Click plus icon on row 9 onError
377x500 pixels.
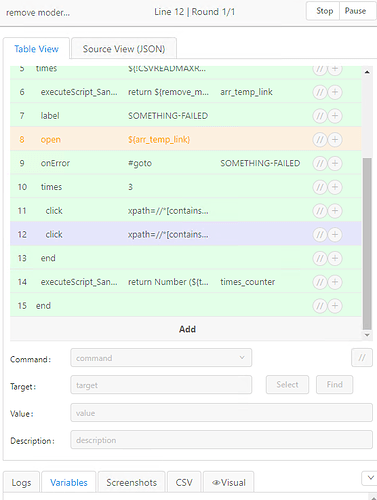pyautogui.click(x=335, y=163)
